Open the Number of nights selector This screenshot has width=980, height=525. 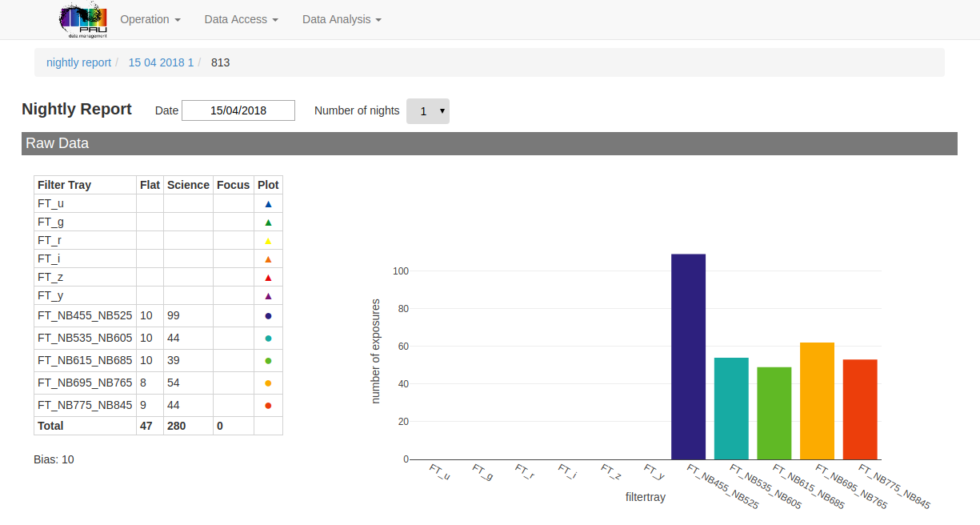point(428,111)
